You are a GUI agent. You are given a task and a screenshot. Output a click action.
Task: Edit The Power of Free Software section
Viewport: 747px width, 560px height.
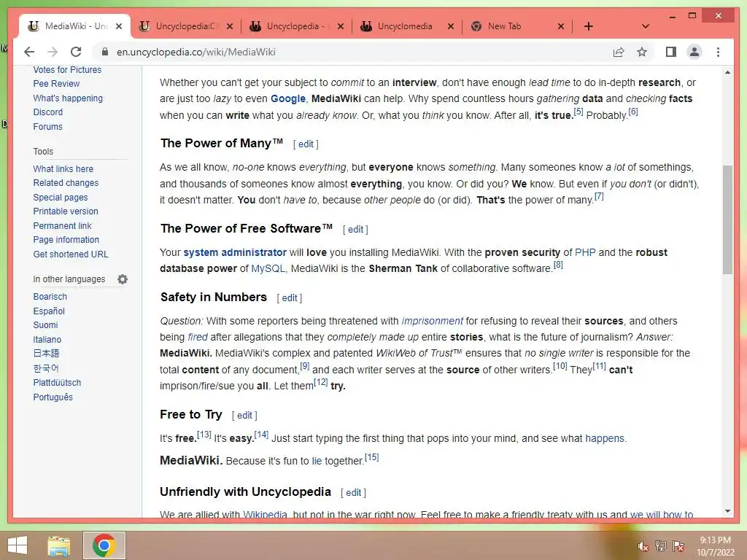[x=355, y=229]
